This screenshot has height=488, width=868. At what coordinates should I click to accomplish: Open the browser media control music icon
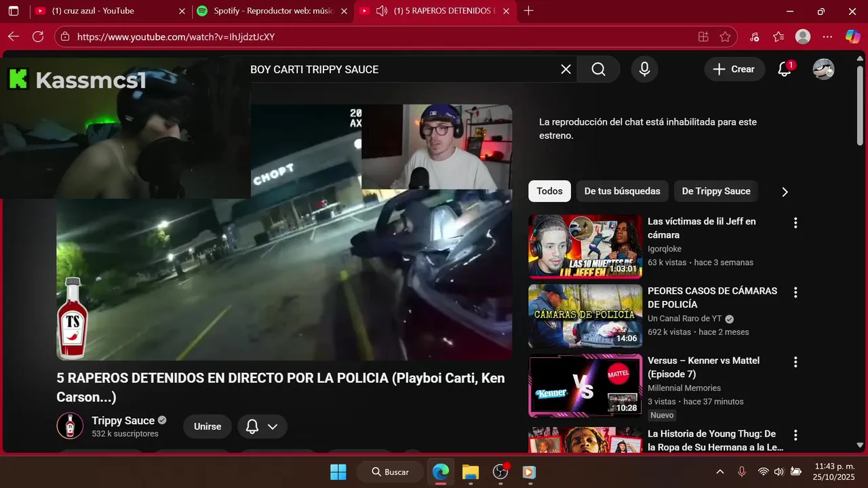click(x=754, y=37)
